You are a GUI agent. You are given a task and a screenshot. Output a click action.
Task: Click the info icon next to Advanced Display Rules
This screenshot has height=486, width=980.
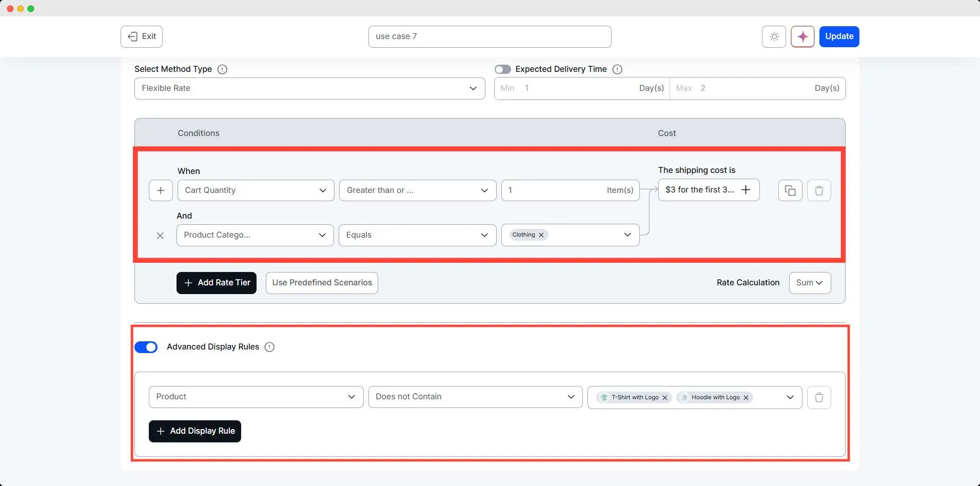tap(269, 347)
